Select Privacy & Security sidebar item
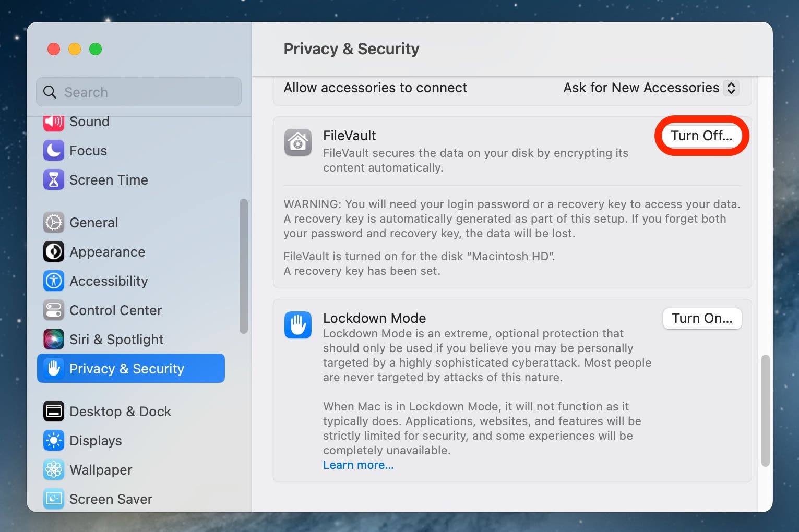 (131, 369)
